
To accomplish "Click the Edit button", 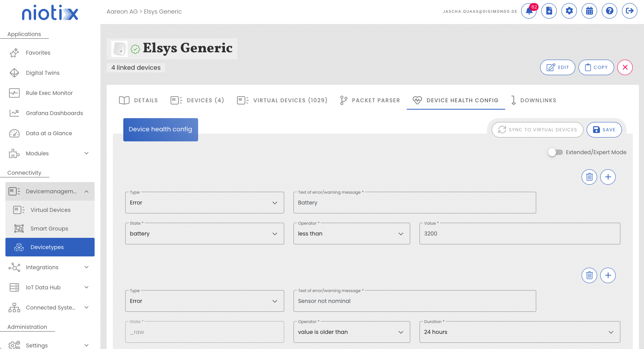I will pyautogui.click(x=558, y=67).
